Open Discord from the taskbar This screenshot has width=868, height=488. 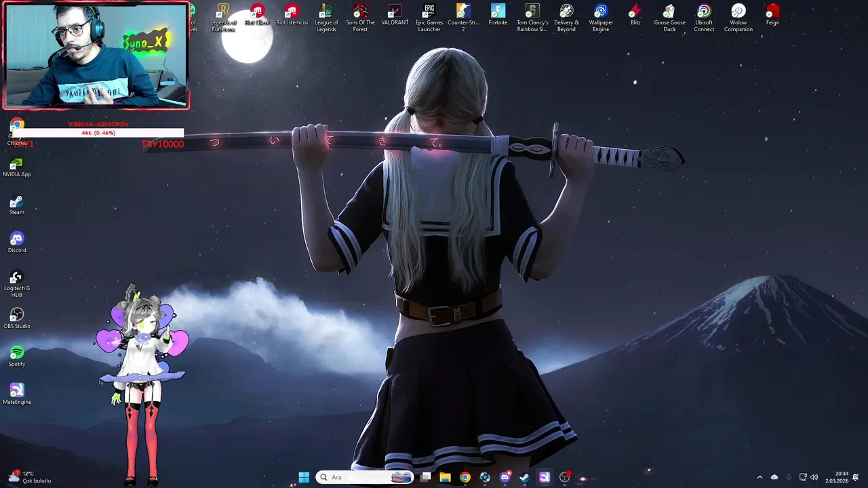tap(505, 477)
